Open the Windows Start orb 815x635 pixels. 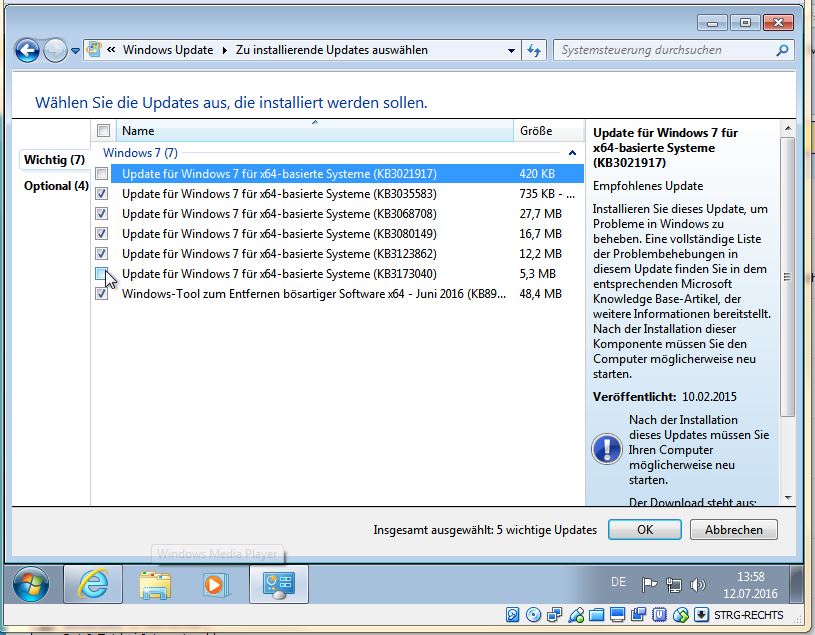(31, 585)
